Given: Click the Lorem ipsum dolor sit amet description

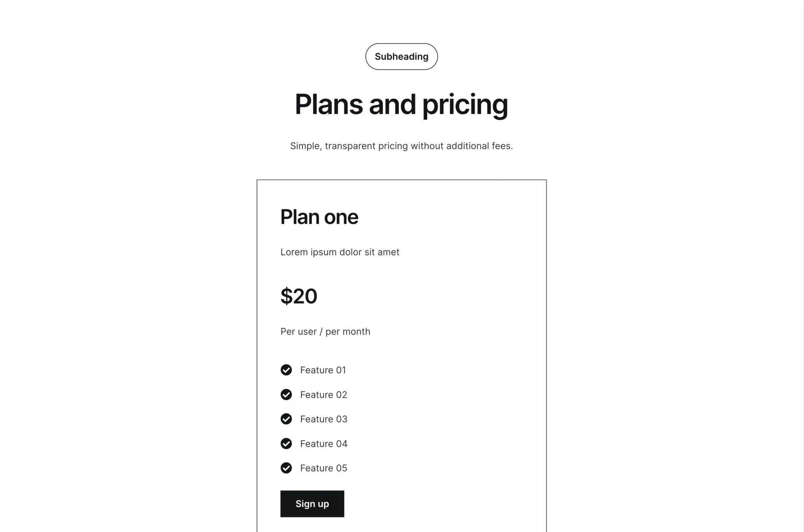Looking at the screenshot, I should pyautogui.click(x=340, y=252).
